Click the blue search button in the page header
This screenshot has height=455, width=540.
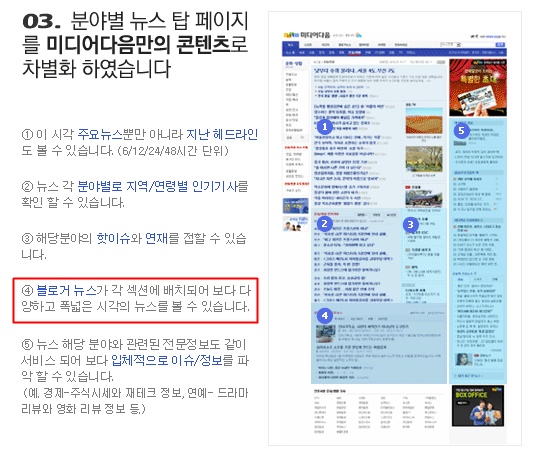click(500, 44)
